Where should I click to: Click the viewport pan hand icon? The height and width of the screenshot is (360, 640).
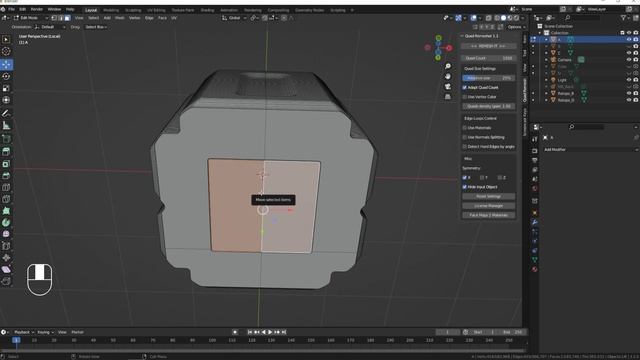click(448, 76)
